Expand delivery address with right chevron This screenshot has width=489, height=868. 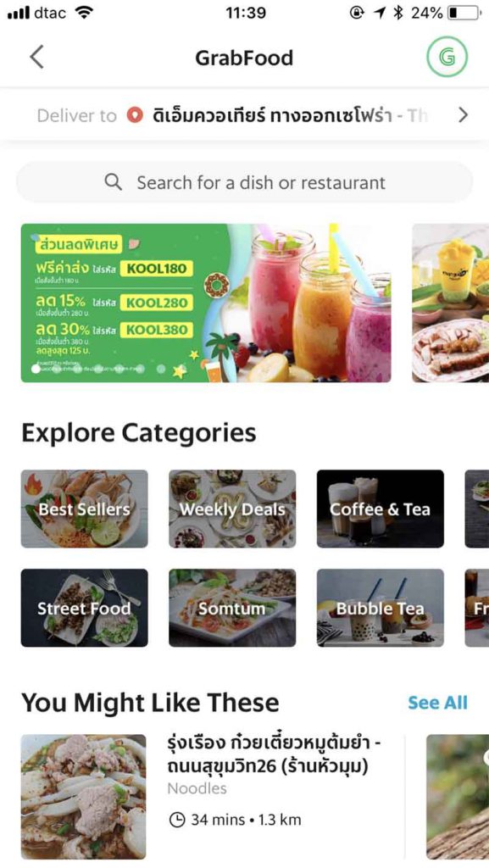click(463, 115)
